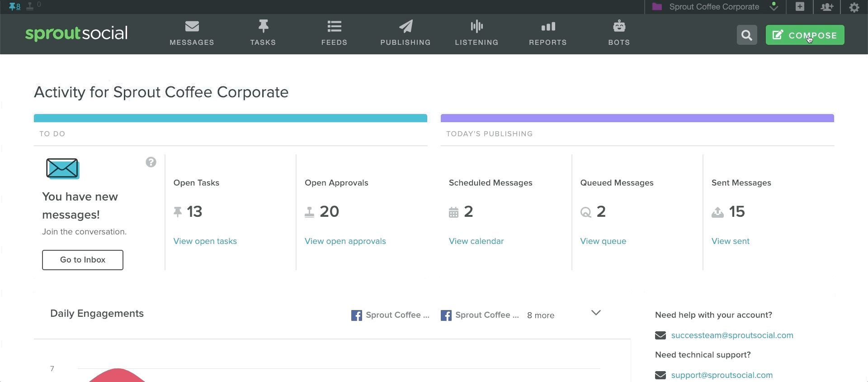Email successteam@sproutsocial.com
Screen dimensions: 868x382
click(732, 335)
